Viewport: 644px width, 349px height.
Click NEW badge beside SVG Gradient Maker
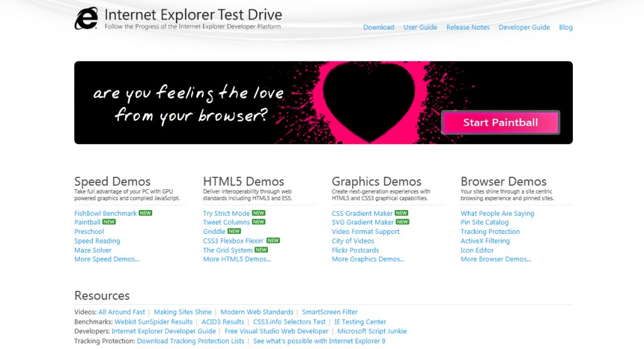(x=402, y=222)
